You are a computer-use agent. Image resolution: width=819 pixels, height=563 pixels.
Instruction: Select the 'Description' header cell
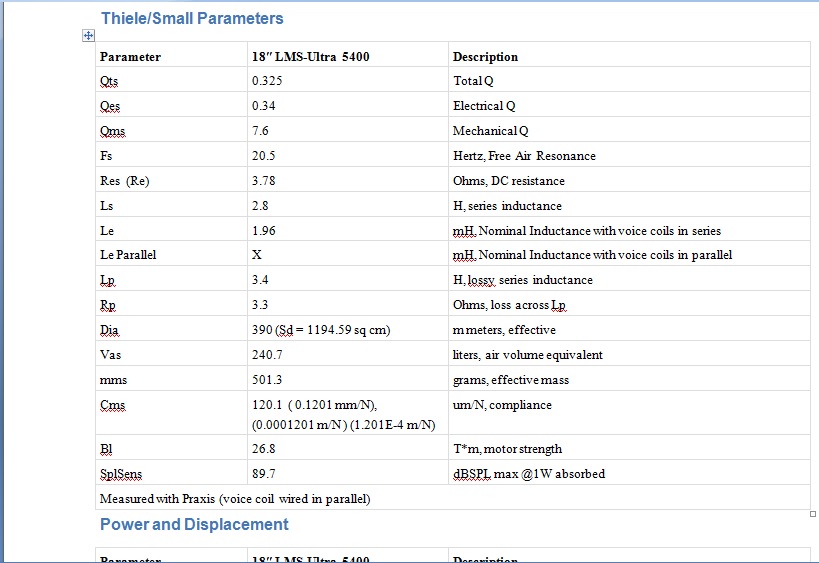tap(629, 54)
